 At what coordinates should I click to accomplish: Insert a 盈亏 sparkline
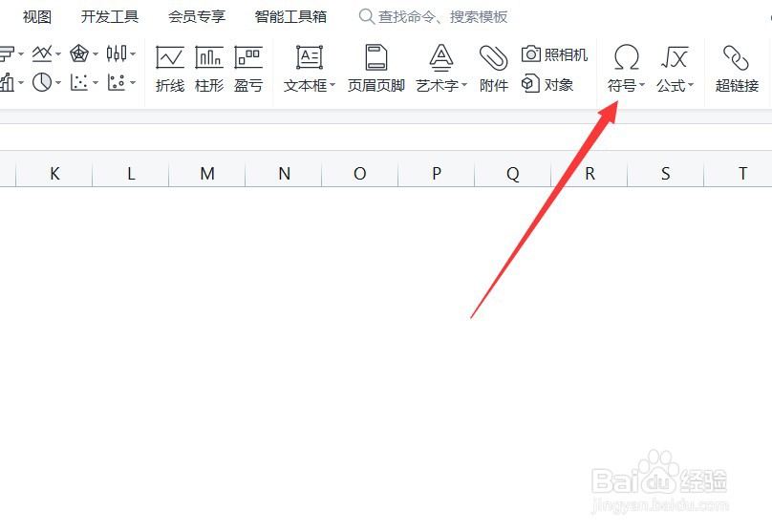248,69
